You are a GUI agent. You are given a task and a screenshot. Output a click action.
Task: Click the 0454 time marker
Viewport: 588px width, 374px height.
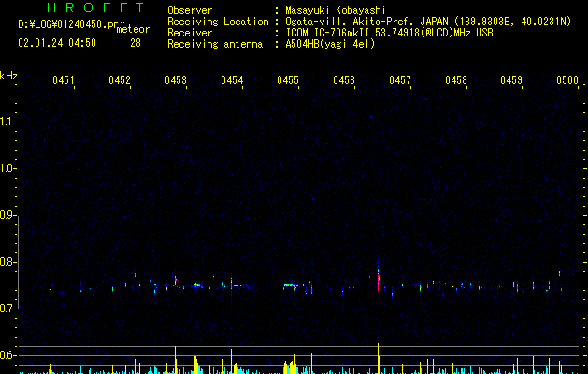[232, 80]
